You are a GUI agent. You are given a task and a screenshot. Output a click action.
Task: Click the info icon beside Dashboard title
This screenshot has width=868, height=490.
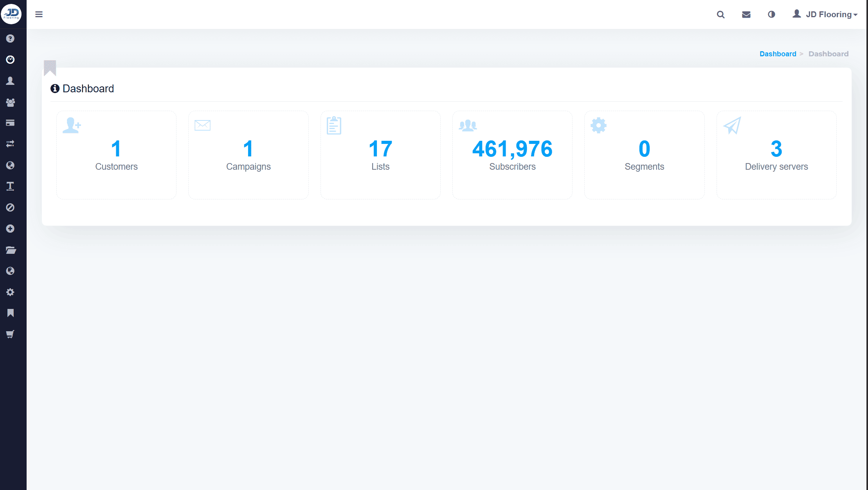[x=55, y=89]
